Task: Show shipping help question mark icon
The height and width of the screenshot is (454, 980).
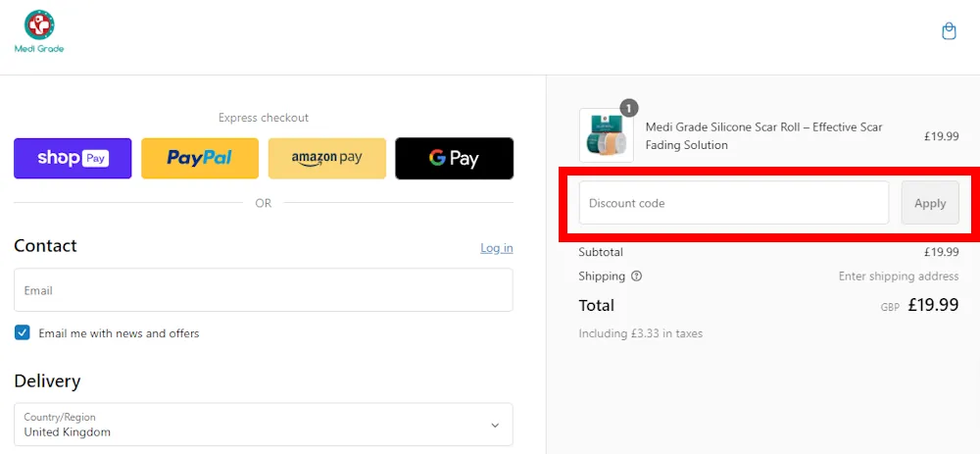Action: [636, 276]
